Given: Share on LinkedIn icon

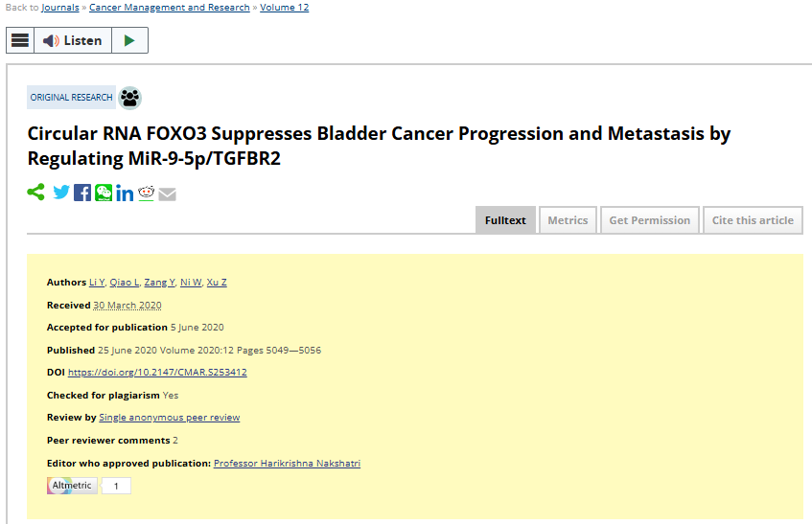Looking at the screenshot, I should click(x=125, y=193).
